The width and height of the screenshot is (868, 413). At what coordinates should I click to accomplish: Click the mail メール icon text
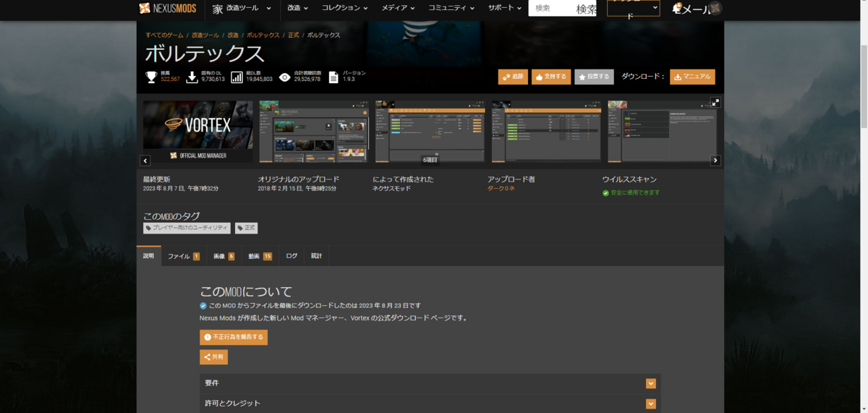(695, 9)
